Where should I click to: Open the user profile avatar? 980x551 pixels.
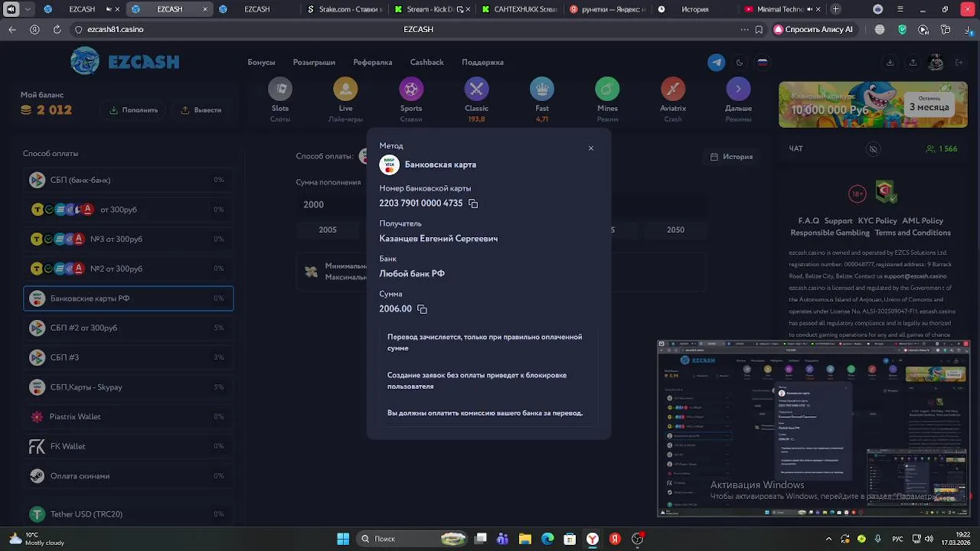pyautogui.click(x=935, y=63)
